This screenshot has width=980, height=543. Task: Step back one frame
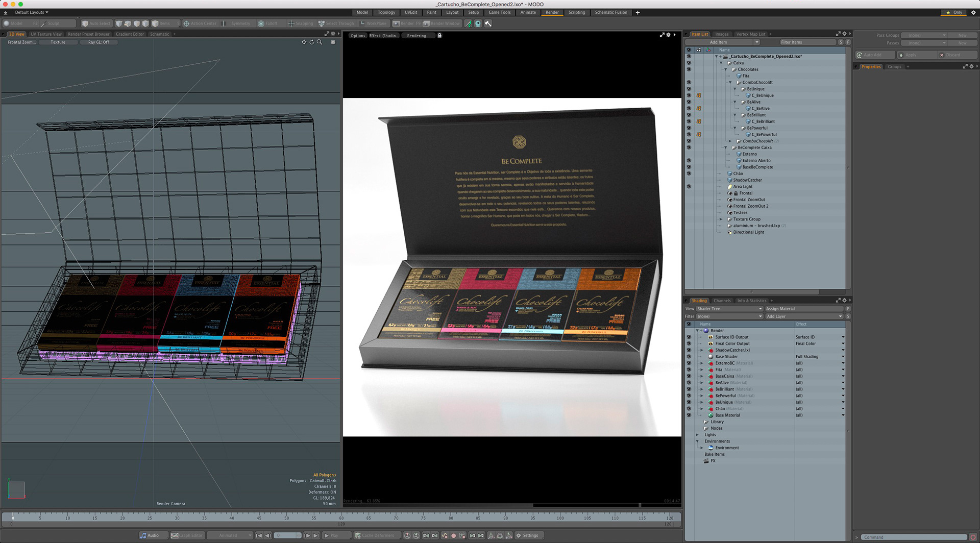pos(268,536)
